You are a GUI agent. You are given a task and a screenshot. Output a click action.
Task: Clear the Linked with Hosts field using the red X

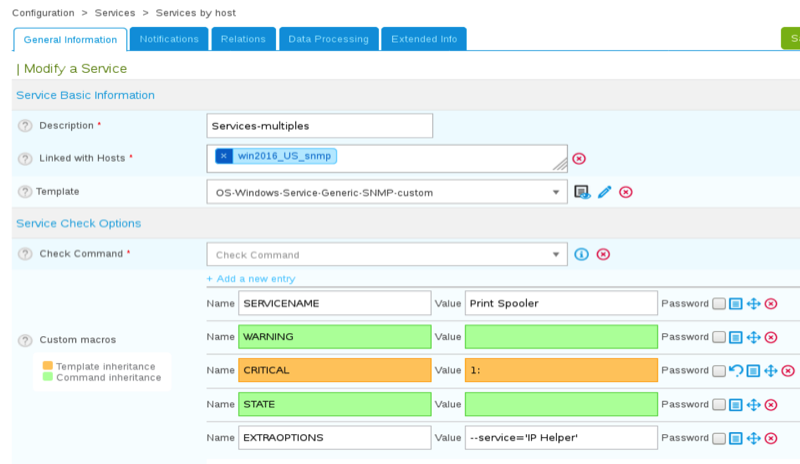(579, 158)
